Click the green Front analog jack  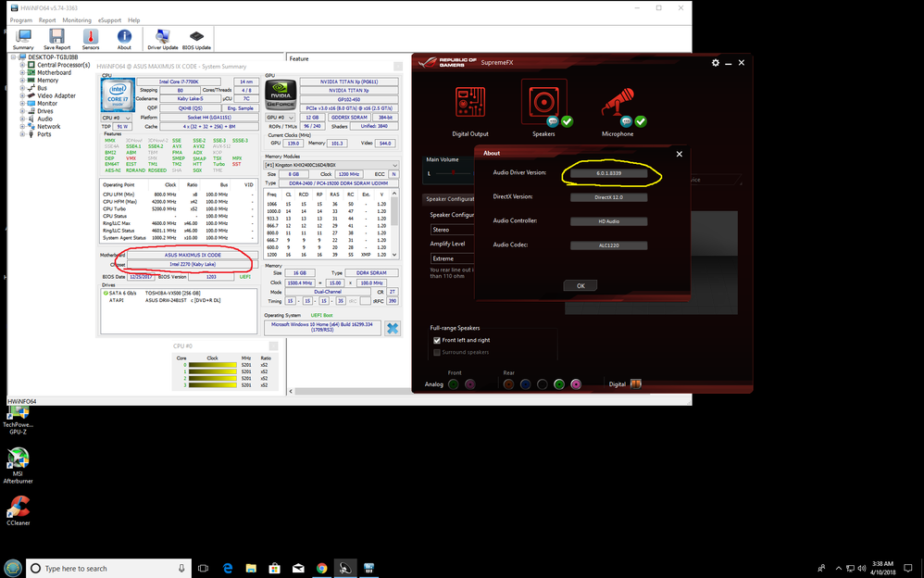(453, 384)
